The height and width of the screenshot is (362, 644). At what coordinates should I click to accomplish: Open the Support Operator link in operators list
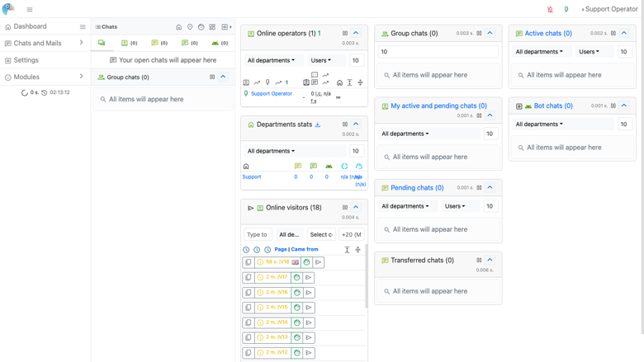272,93
